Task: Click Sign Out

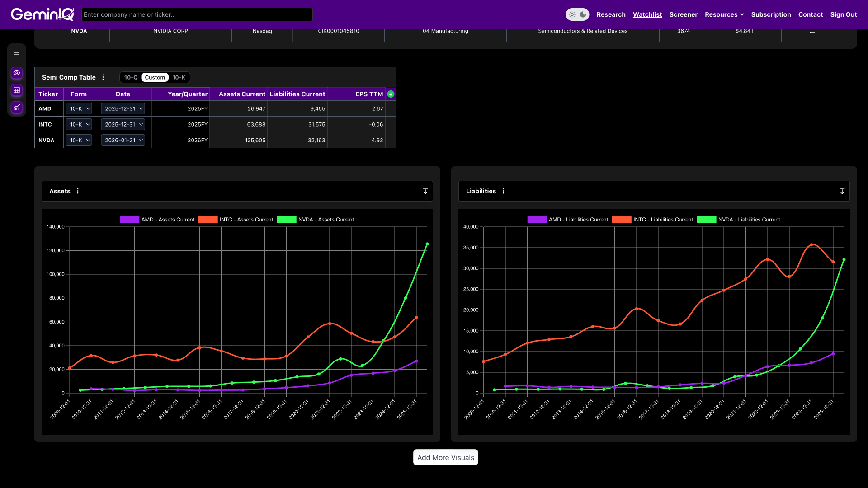Action: pos(844,14)
